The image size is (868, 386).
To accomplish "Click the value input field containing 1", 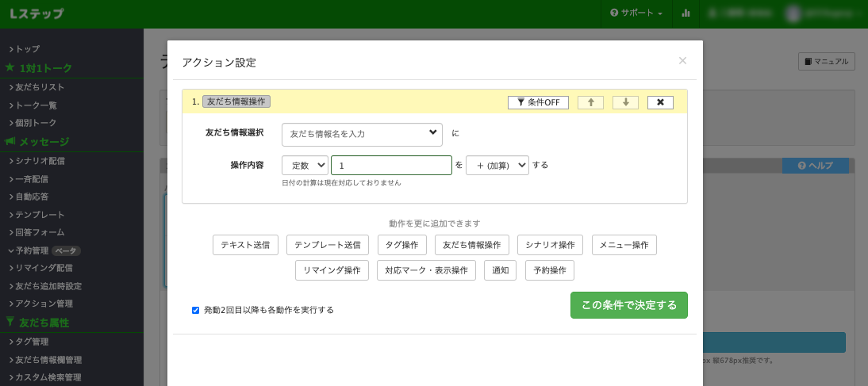I will coord(391,165).
